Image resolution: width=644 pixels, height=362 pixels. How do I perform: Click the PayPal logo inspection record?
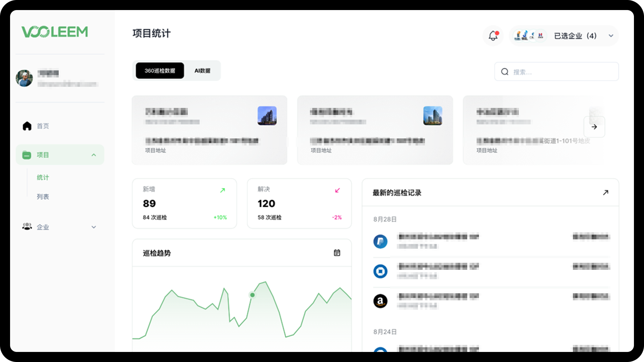380,241
